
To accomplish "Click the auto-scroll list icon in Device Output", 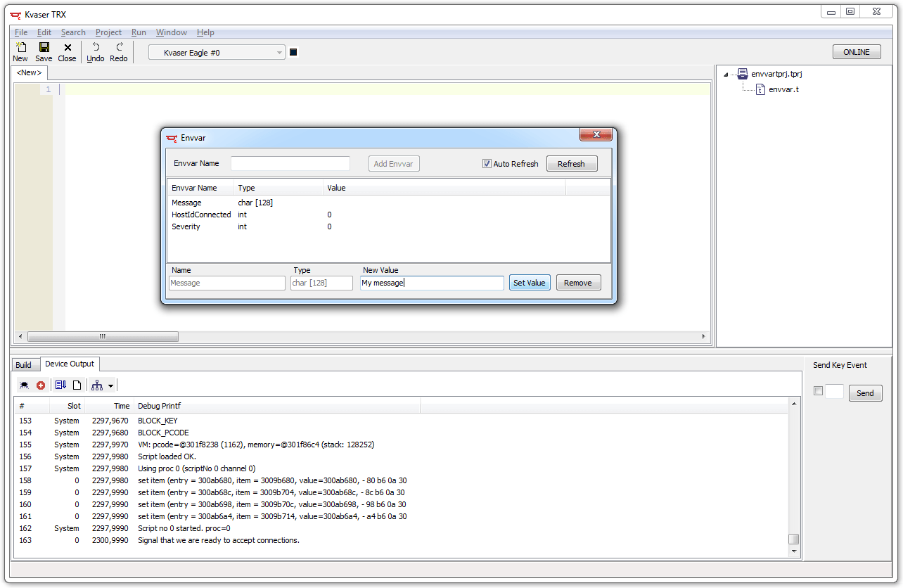I will pyautogui.click(x=60, y=385).
